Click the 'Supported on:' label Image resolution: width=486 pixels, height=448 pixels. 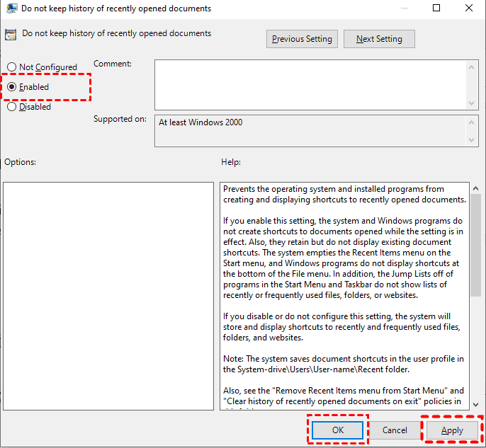coord(120,119)
